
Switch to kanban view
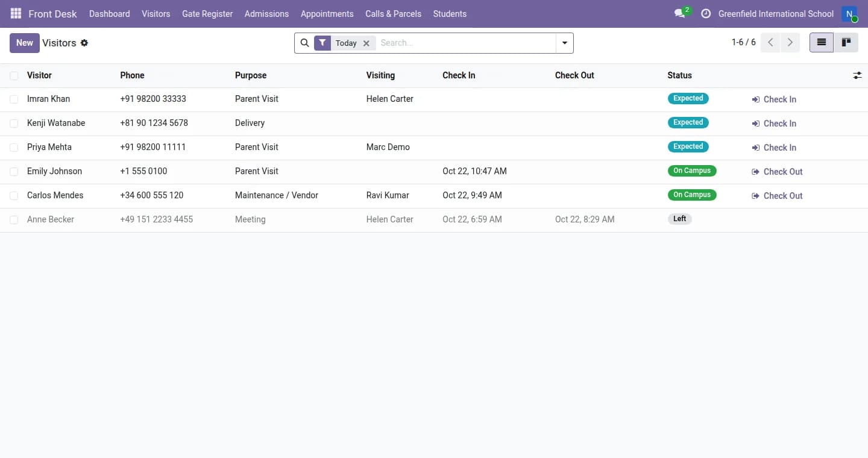click(x=846, y=43)
